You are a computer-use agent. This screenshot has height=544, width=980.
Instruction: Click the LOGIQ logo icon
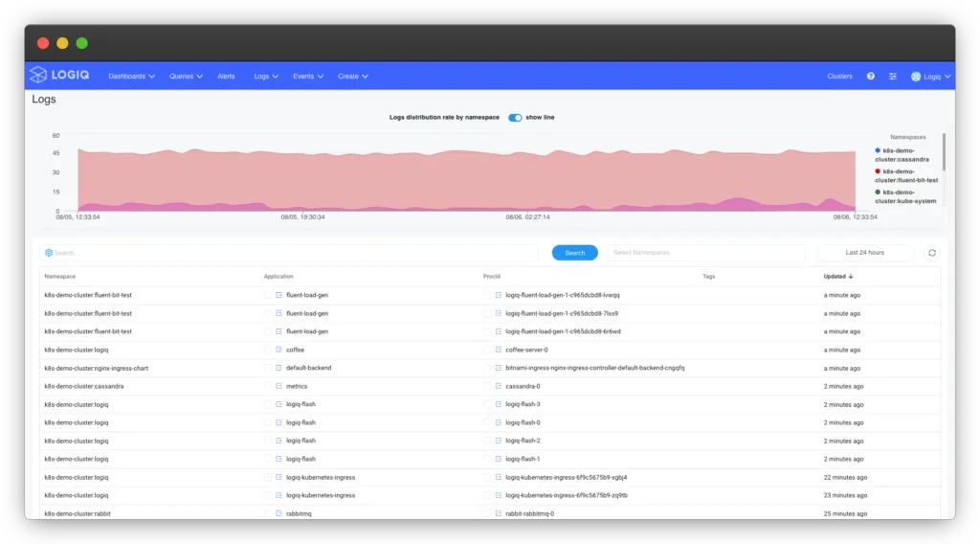[38, 76]
